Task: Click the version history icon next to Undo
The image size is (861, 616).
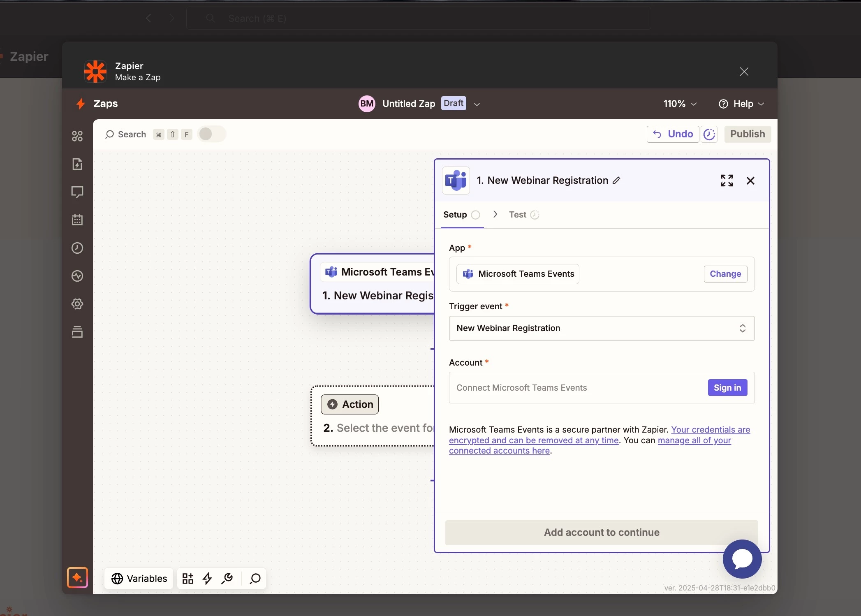Action: tap(709, 134)
